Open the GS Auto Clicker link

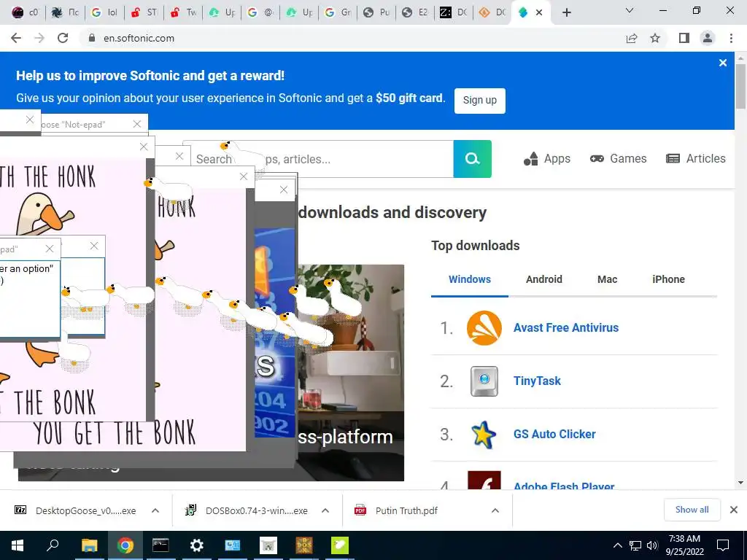tap(554, 435)
